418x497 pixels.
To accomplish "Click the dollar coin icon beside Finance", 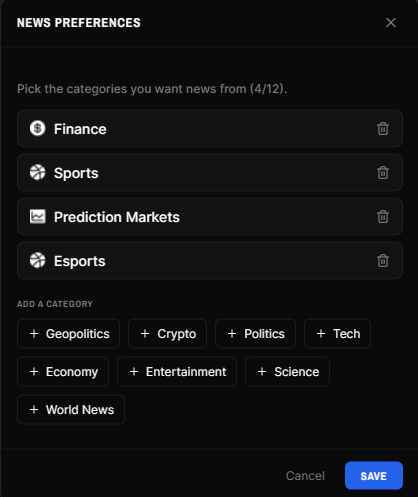I will tap(37, 128).
